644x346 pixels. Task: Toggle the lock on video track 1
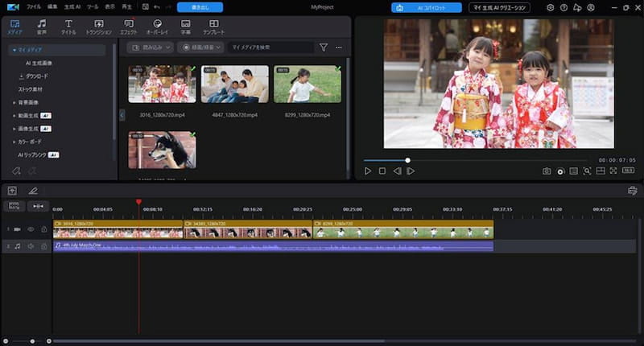tap(43, 229)
